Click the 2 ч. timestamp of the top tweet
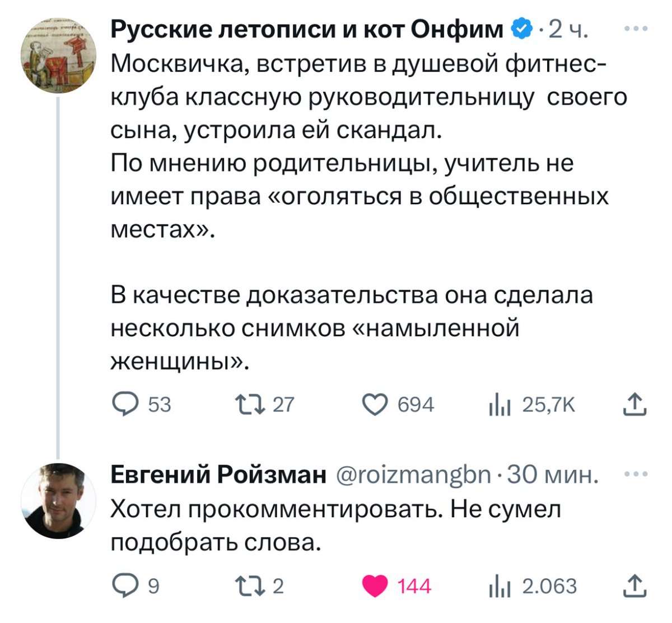This screenshot has height=623, width=672. tap(568, 29)
